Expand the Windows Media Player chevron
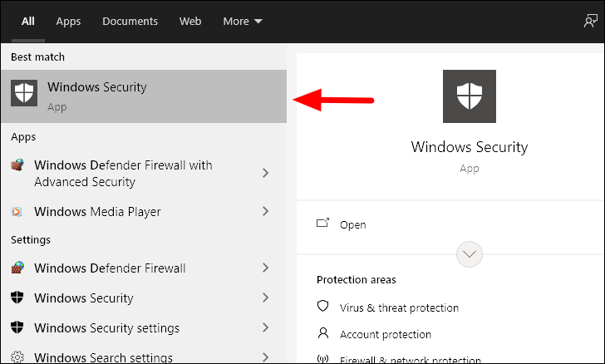This screenshot has height=364, width=605. pyautogui.click(x=265, y=211)
